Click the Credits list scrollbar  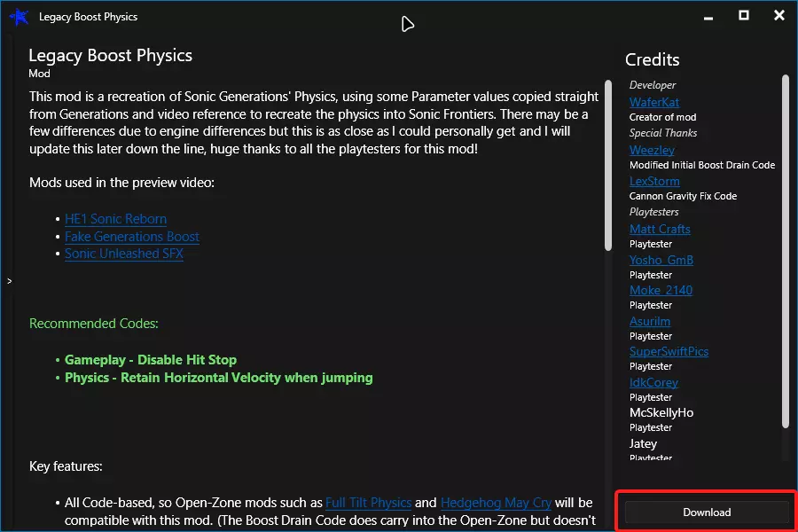point(786,248)
